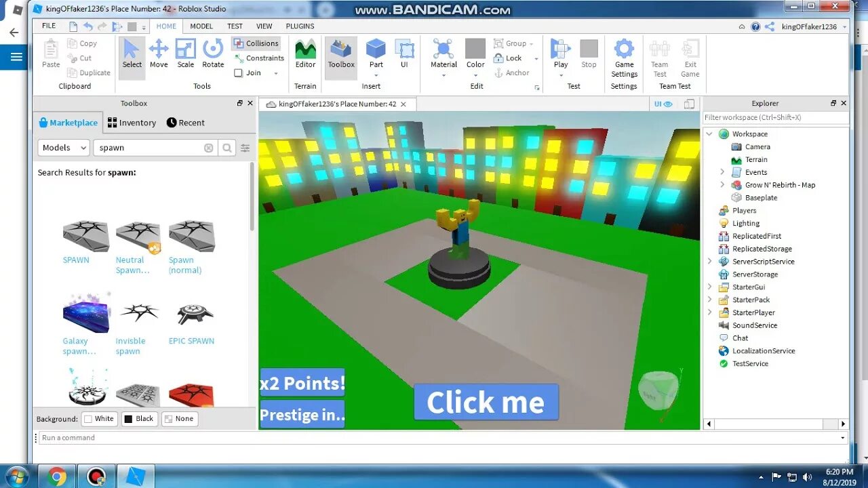
Task: Click Duplicate in the Clipboard group
Action: coord(89,73)
